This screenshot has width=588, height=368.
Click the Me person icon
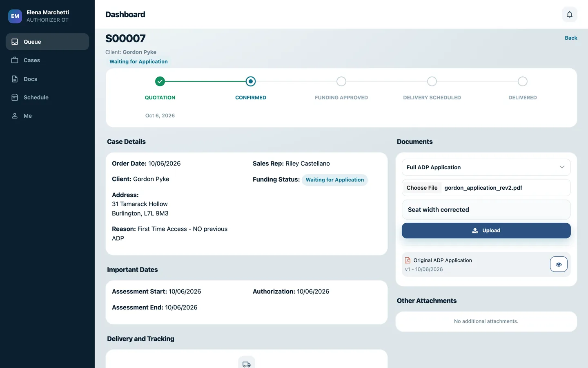[x=15, y=116]
